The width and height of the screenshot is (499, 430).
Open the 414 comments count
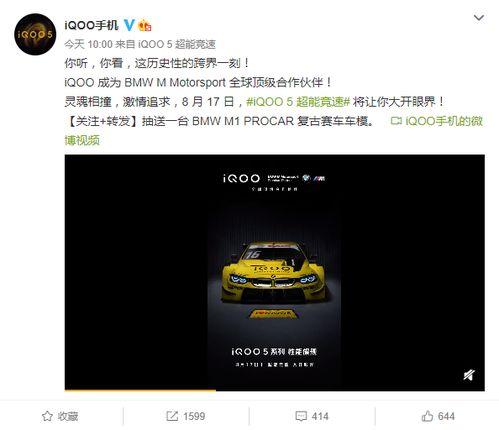(x=320, y=416)
